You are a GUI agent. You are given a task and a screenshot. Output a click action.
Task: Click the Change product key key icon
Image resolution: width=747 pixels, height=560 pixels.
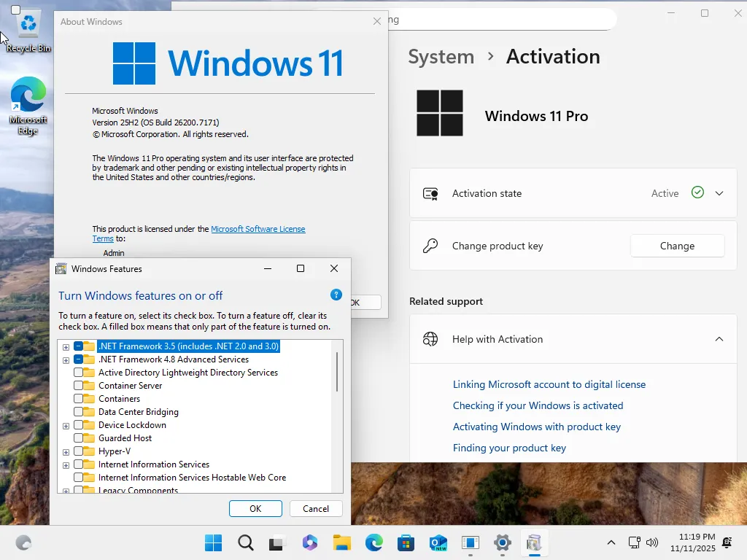[x=430, y=246]
